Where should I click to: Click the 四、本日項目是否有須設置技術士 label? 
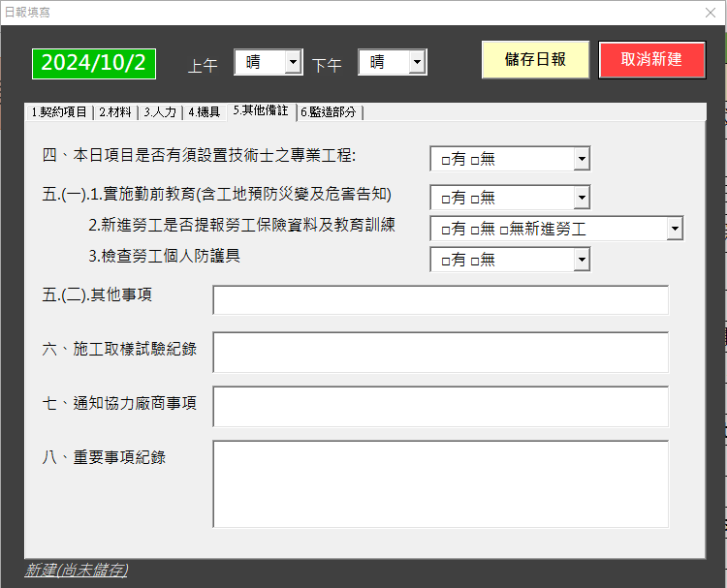point(199,155)
